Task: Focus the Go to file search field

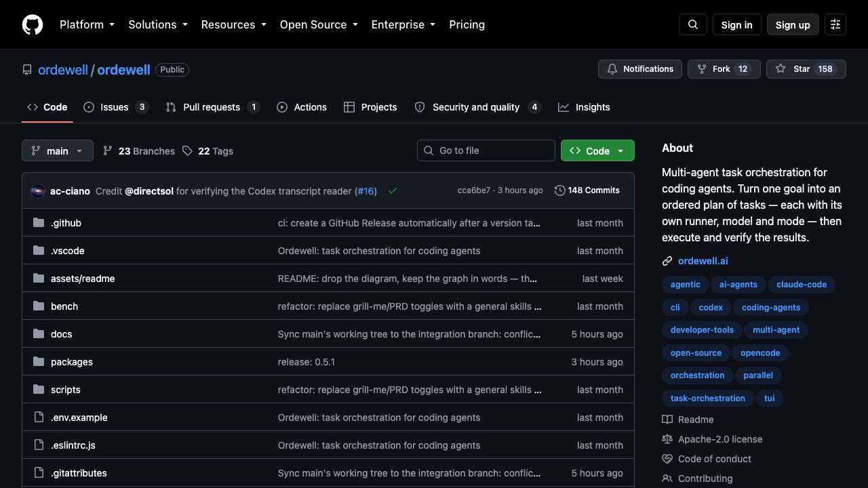Action: (486, 150)
